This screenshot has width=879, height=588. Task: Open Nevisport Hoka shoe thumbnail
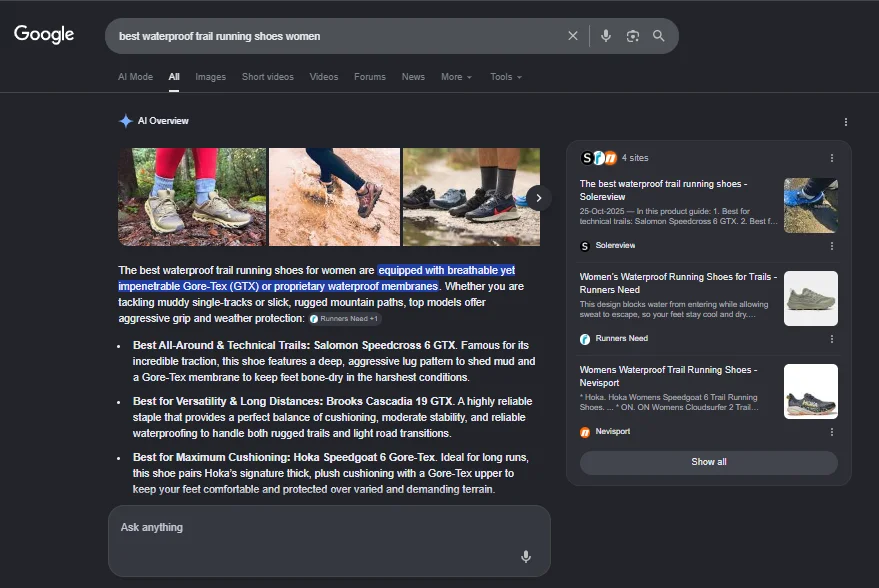coord(811,392)
